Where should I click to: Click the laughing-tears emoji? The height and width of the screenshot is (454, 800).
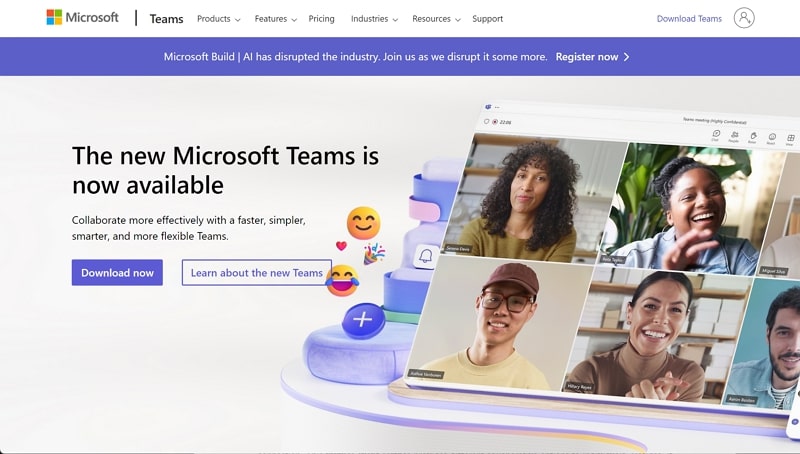click(342, 281)
